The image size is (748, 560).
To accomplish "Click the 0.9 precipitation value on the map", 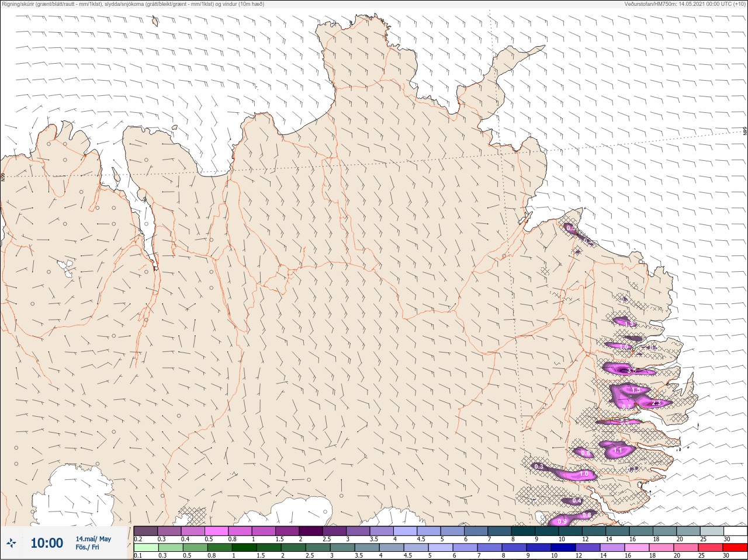I will click(x=562, y=521).
